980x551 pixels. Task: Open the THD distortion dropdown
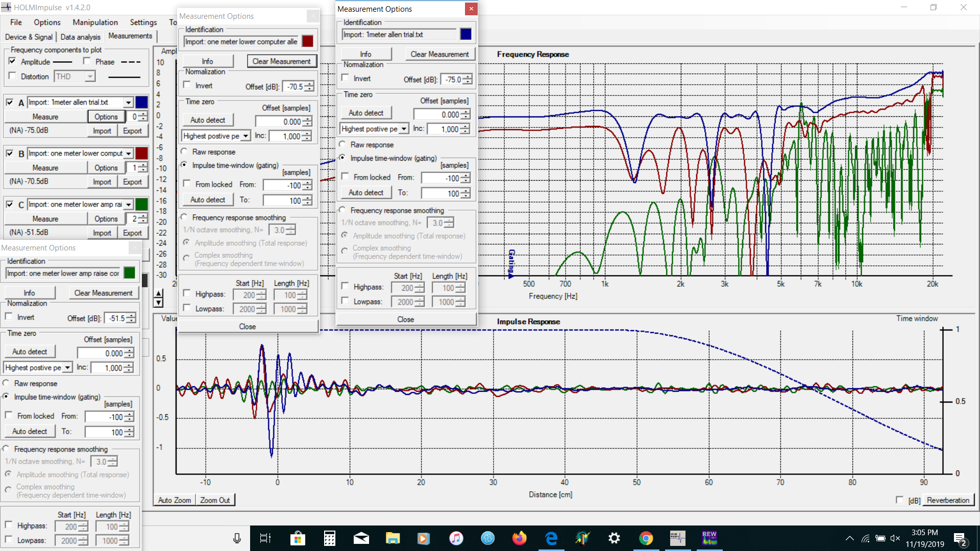pyautogui.click(x=90, y=77)
